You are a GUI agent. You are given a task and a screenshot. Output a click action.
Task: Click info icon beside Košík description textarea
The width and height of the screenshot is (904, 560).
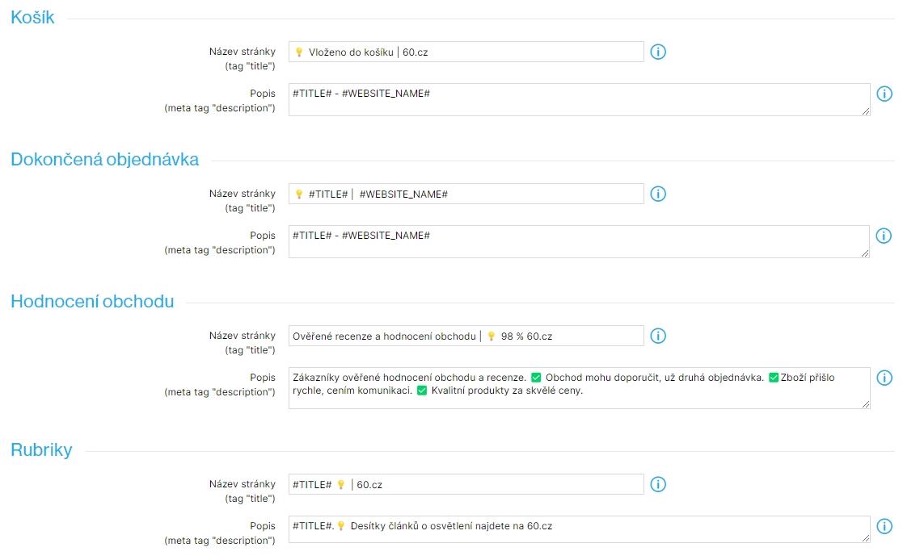coord(884,94)
